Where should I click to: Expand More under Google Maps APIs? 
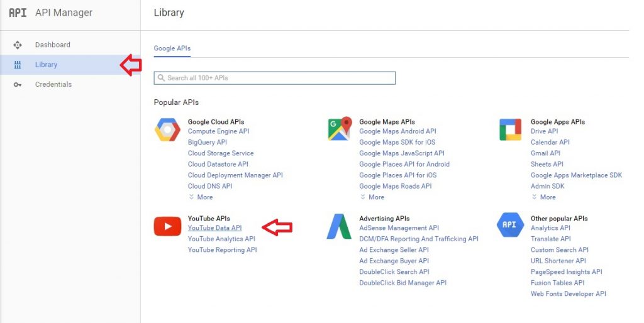tap(372, 197)
